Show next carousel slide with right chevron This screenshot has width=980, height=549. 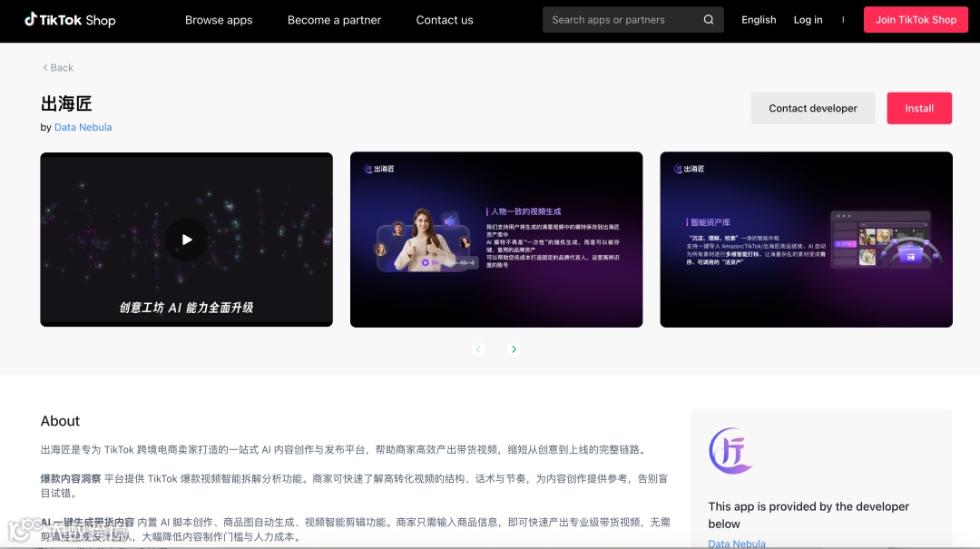pyautogui.click(x=514, y=348)
